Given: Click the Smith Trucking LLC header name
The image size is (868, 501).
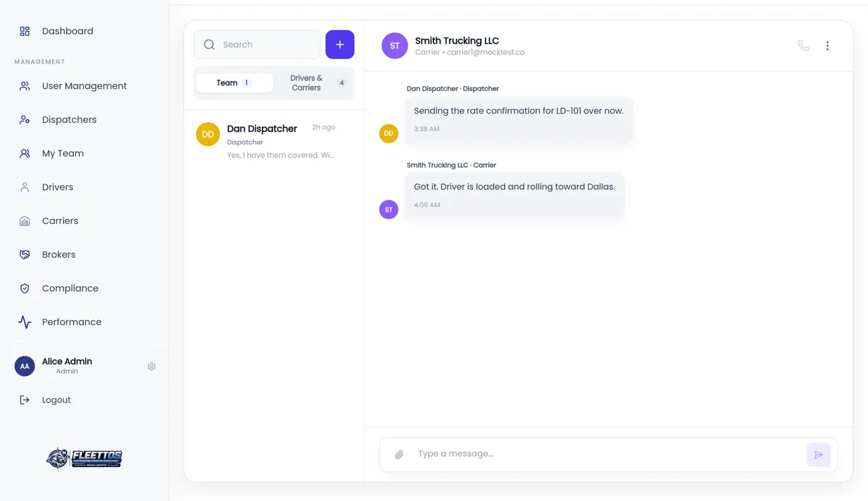Looking at the screenshot, I should tap(457, 40).
